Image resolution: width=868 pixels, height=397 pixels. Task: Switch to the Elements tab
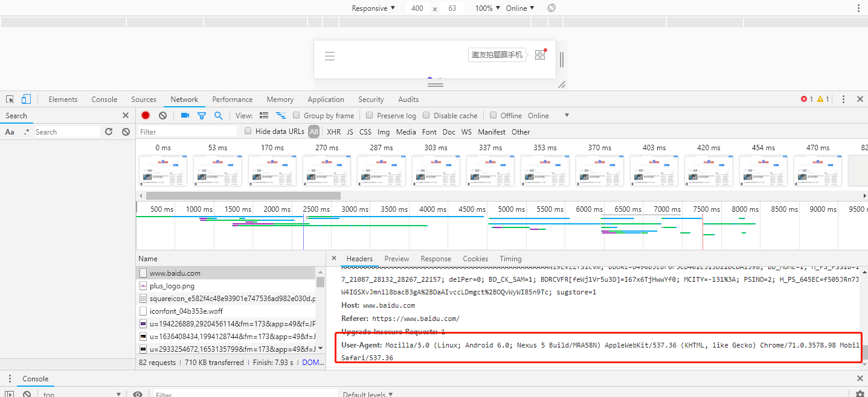pos(63,100)
